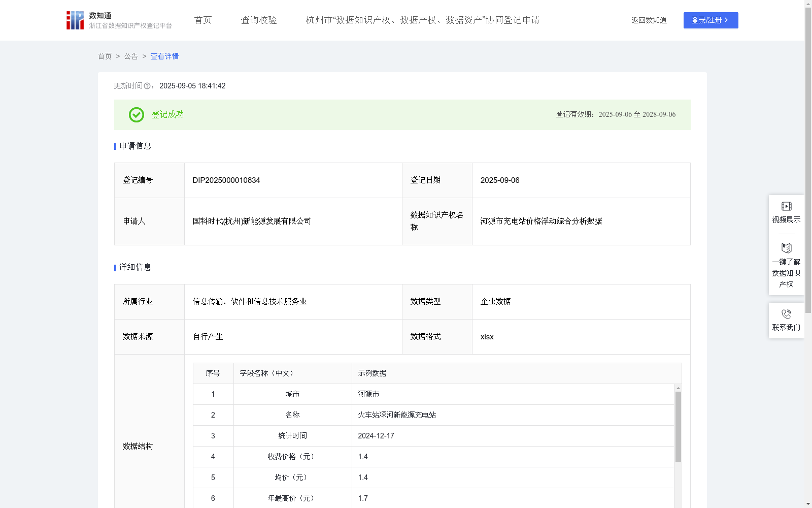Click the 数知通 platform logo

click(75, 20)
